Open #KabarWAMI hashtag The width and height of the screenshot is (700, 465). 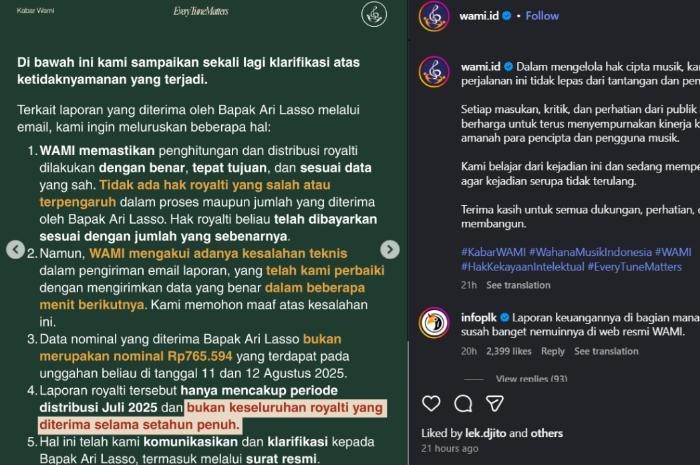493,252
